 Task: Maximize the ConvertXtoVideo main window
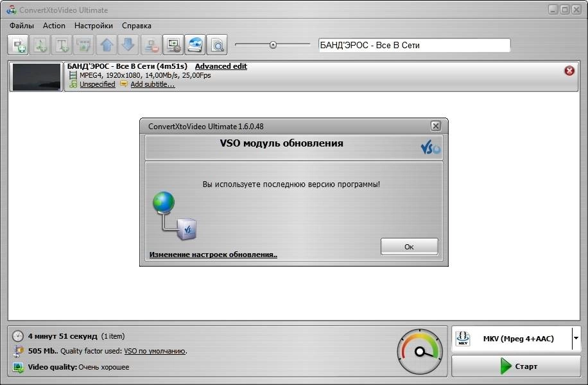(x=564, y=10)
